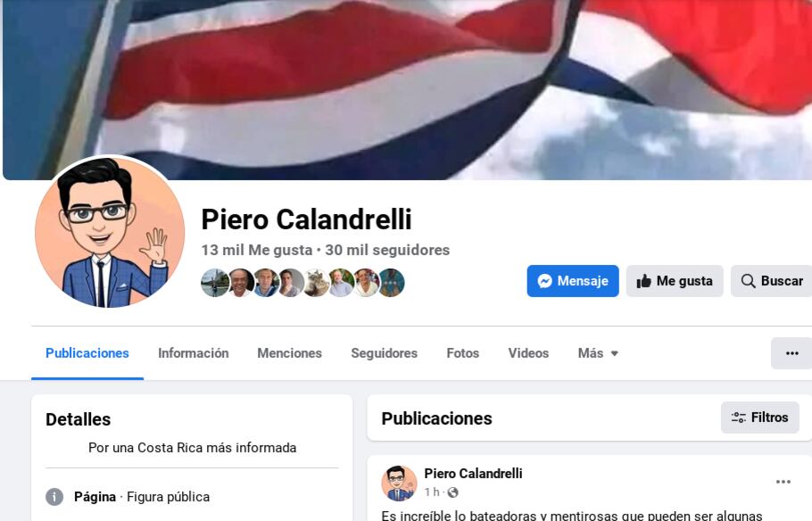Click the first follower avatar in the row

pos(214,283)
